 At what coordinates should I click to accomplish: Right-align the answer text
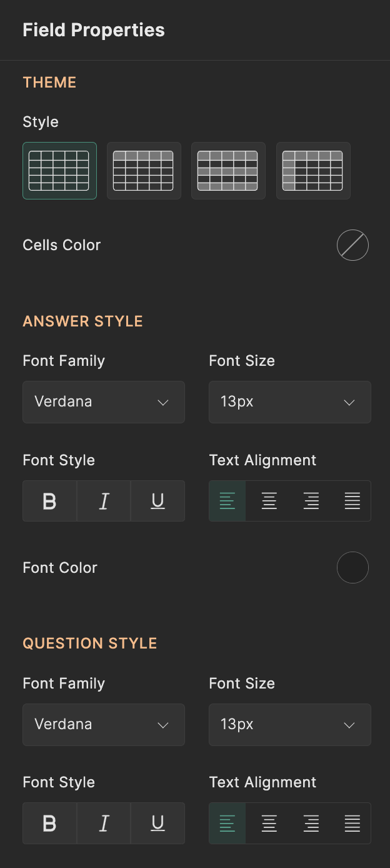(311, 501)
